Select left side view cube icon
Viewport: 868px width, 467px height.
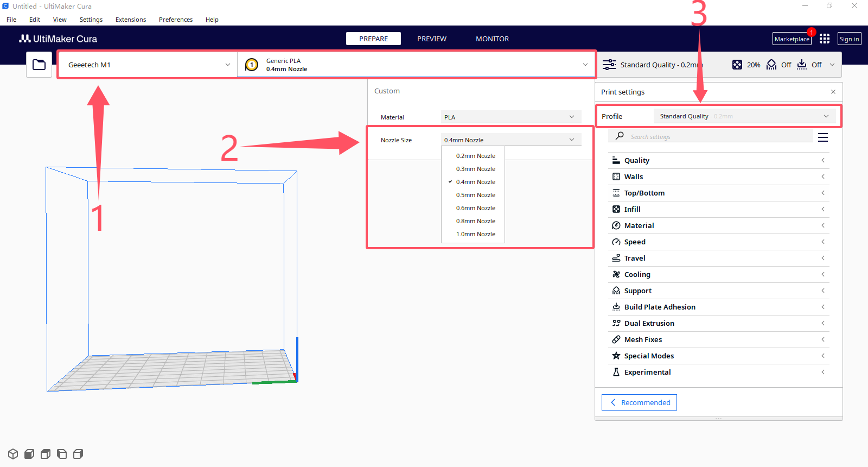pos(62,454)
